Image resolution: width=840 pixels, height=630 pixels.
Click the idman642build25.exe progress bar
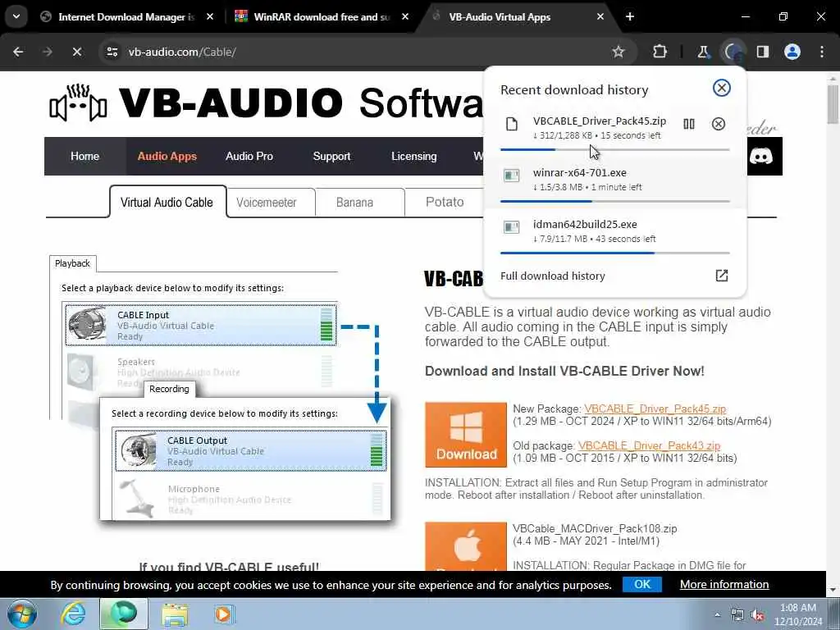[x=614, y=253]
